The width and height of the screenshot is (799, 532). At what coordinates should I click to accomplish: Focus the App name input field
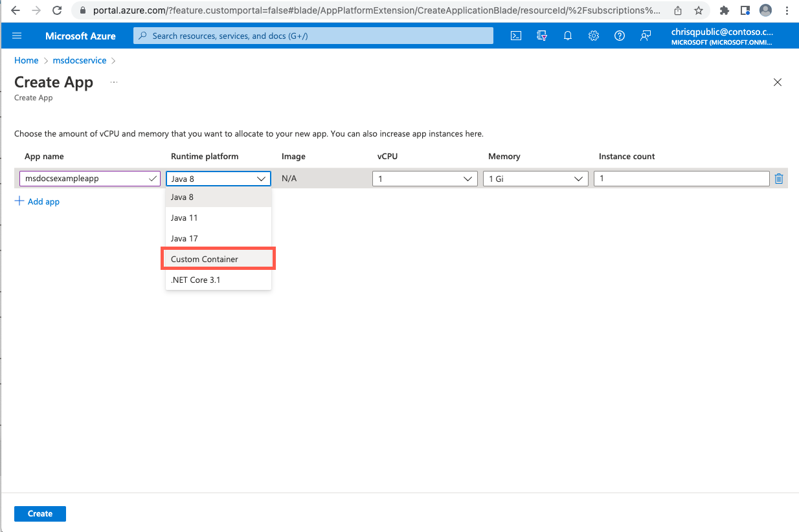click(90, 179)
